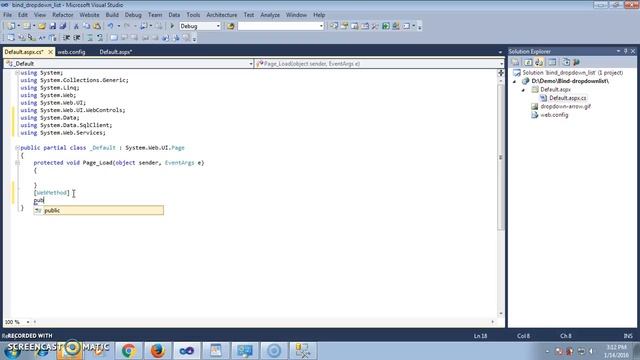Click the Decrease Indent icon
This screenshot has width=640, height=360.
tap(66, 38)
